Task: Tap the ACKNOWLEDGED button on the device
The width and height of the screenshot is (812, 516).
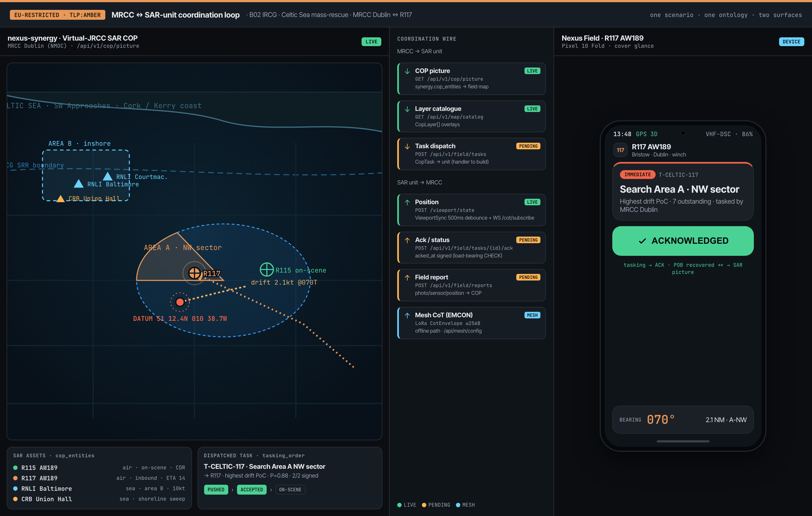Action: (683, 241)
